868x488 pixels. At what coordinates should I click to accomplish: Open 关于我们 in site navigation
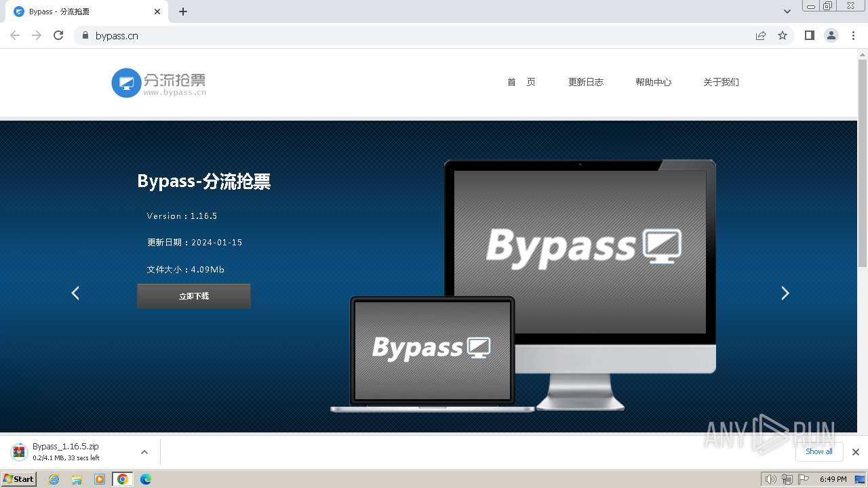(721, 82)
